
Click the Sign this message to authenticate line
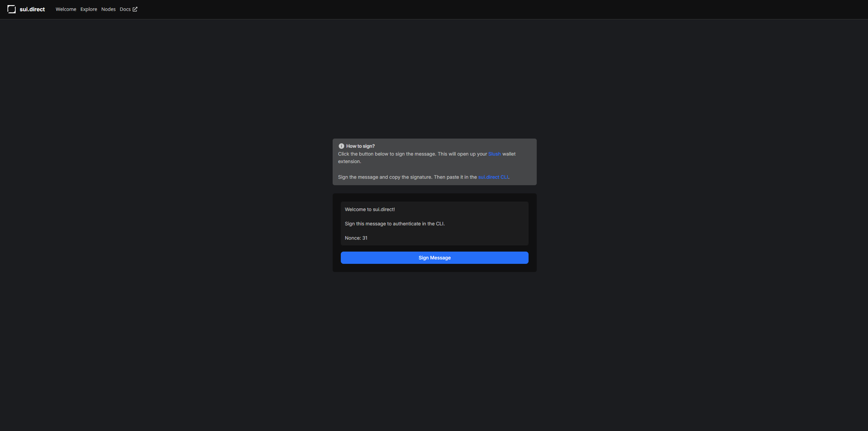pyautogui.click(x=395, y=224)
